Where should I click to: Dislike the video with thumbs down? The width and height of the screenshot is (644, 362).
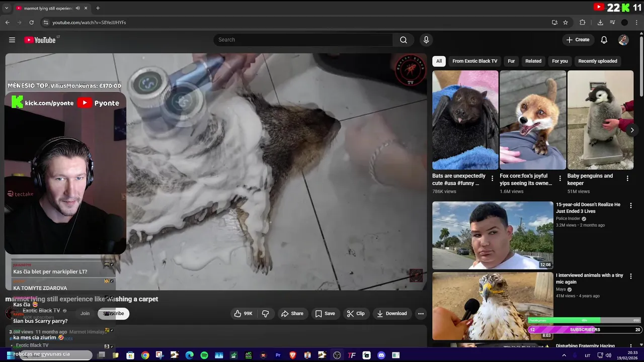click(x=266, y=314)
